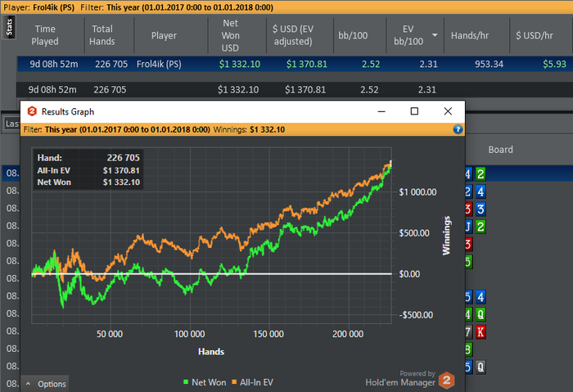Click the help icon in Results Graph
Screen dimensions: 573x392
point(458,129)
